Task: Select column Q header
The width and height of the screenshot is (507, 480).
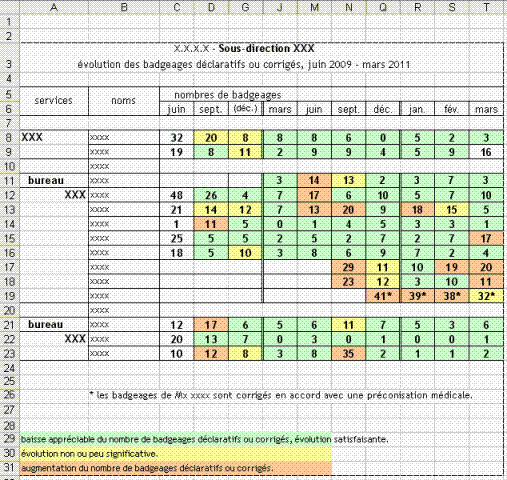Action: 383,7
